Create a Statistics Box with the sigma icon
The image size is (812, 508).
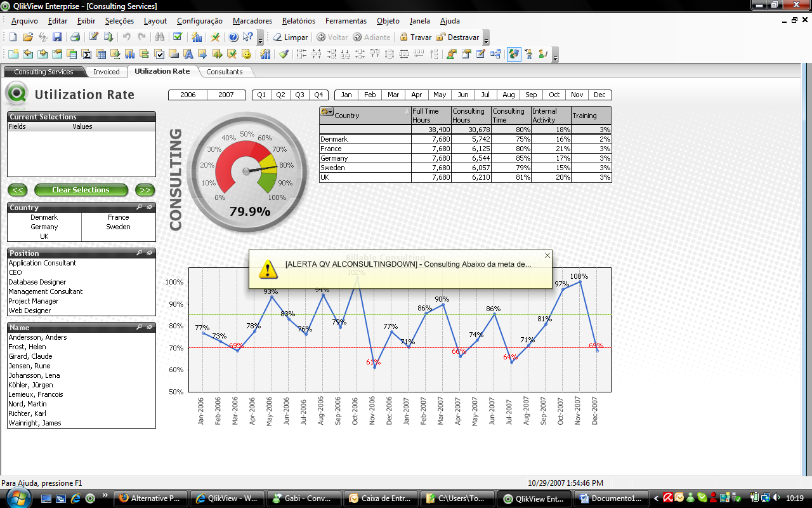coord(87,55)
